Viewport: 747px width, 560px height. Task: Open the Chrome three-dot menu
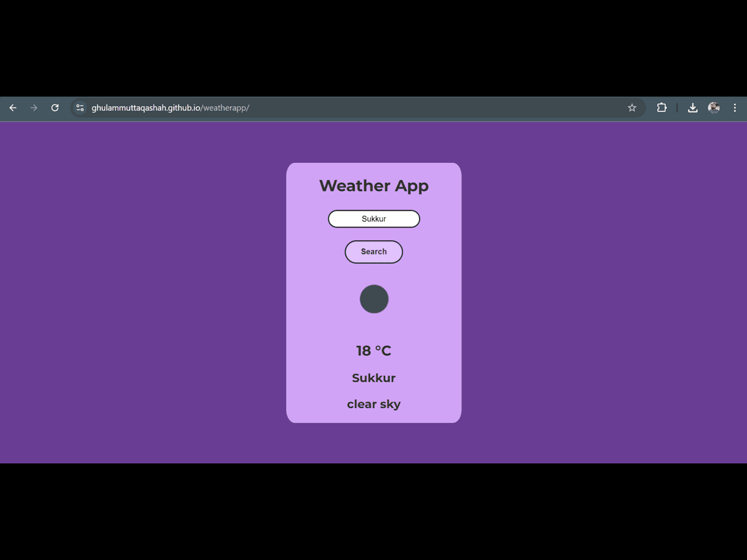(x=735, y=108)
